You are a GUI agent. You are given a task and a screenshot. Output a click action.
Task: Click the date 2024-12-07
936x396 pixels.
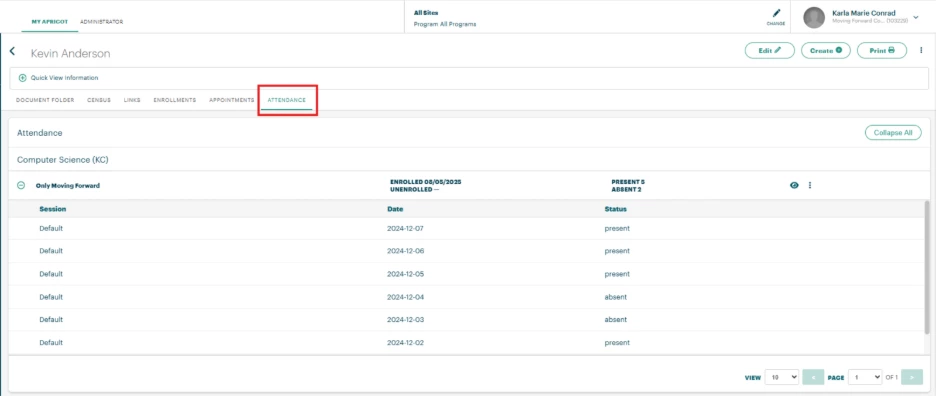coord(405,228)
